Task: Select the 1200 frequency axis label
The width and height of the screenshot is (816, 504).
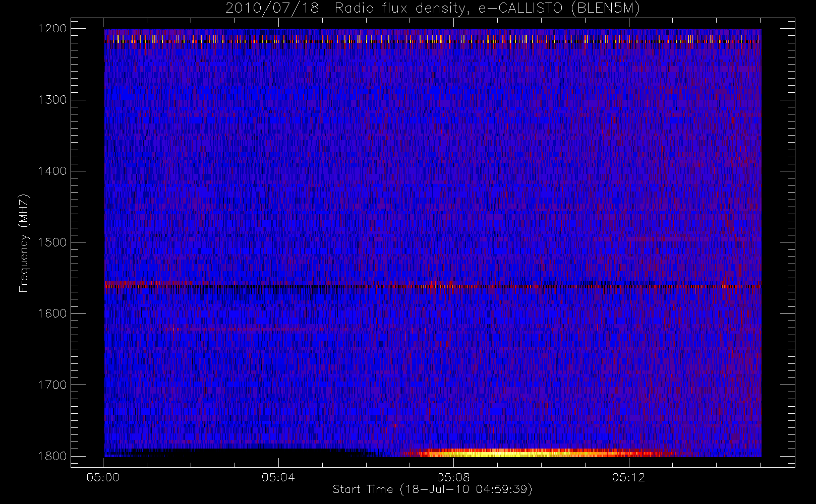Action: coord(52,28)
